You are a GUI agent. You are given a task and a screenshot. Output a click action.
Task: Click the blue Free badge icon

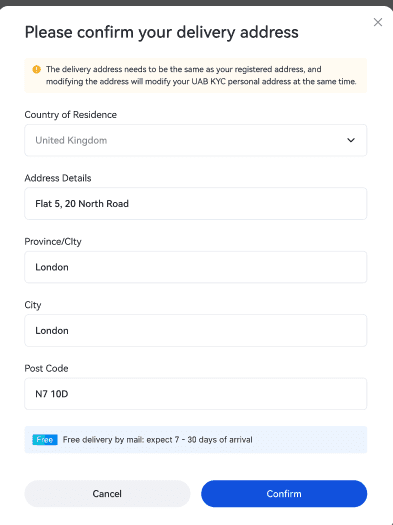tap(45, 440)
